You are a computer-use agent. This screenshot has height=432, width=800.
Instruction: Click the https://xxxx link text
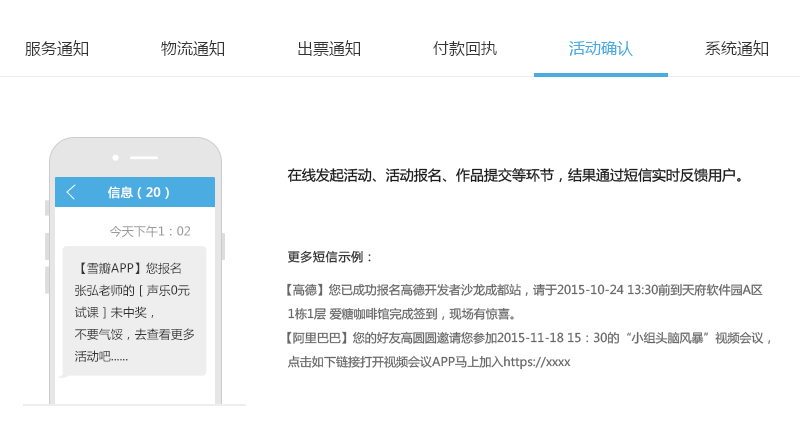[x=537, y=362]
